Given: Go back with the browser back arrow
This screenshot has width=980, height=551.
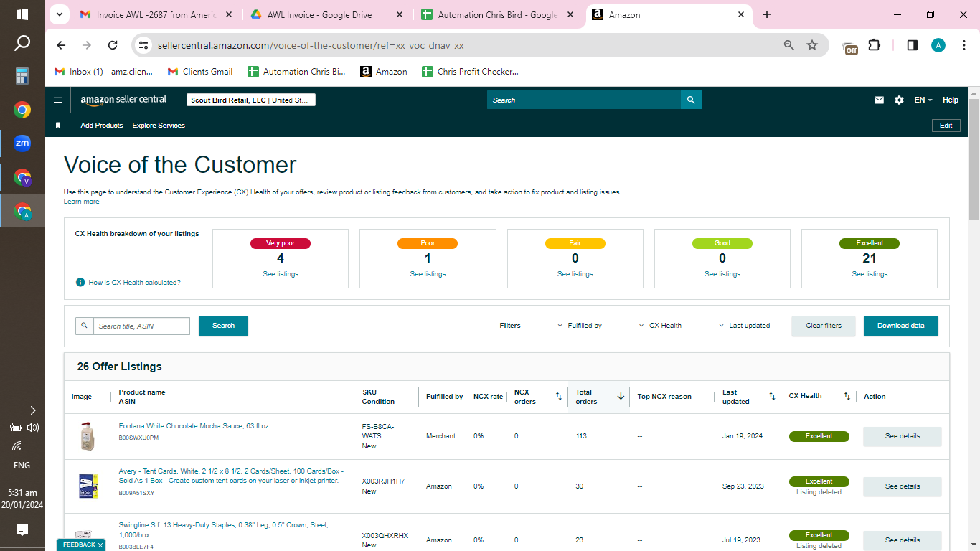Looking at the screenshot, I should click(61, 45).
